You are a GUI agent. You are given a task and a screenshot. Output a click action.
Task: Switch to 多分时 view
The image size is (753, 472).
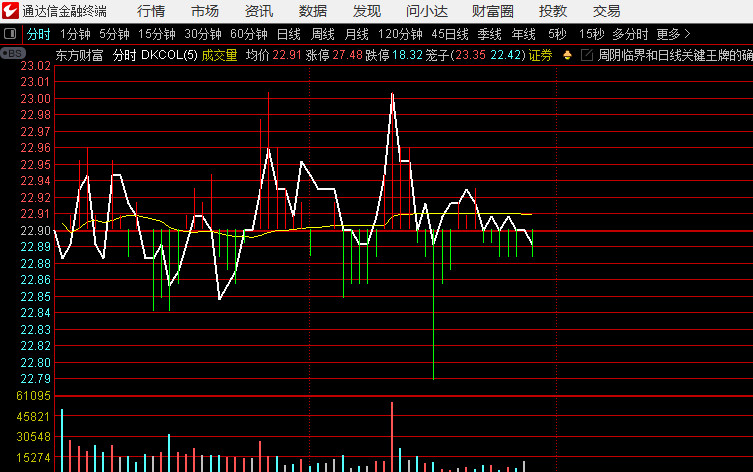click(x=631, y=35)
